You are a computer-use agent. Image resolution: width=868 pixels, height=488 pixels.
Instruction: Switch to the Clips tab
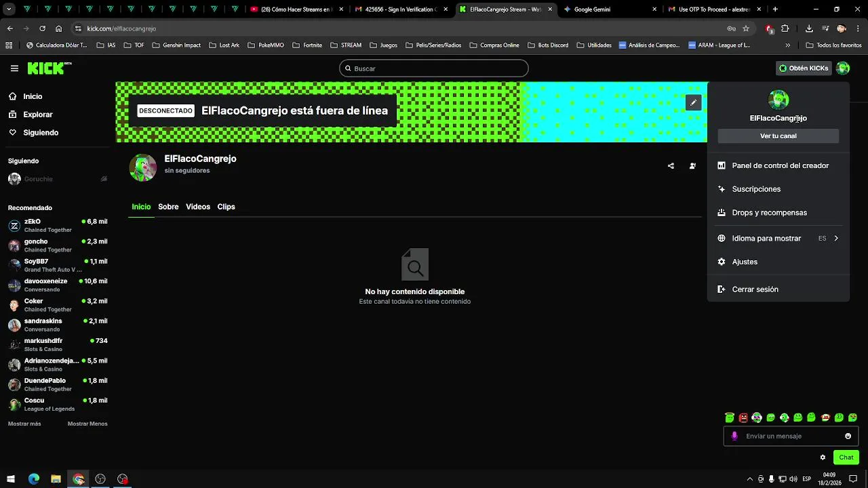point(226,207)
